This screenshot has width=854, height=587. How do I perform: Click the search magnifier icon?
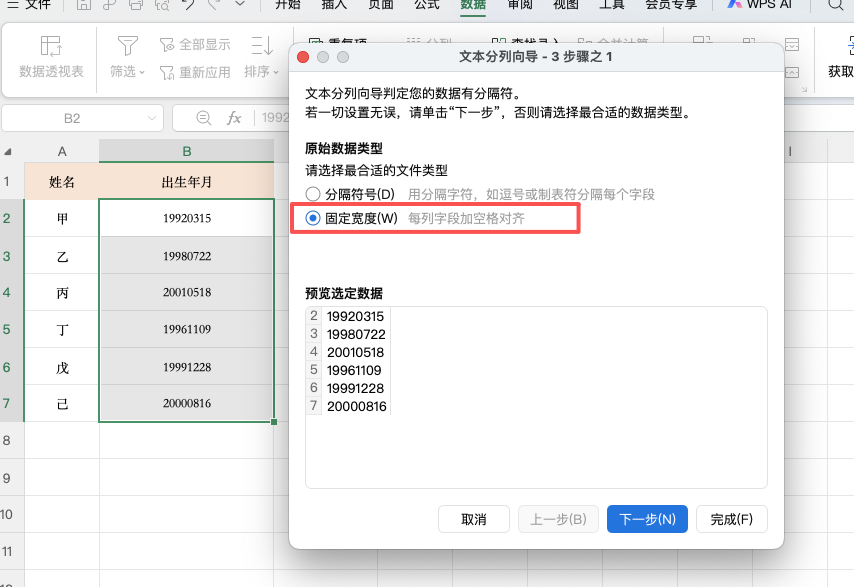[835, 4]
